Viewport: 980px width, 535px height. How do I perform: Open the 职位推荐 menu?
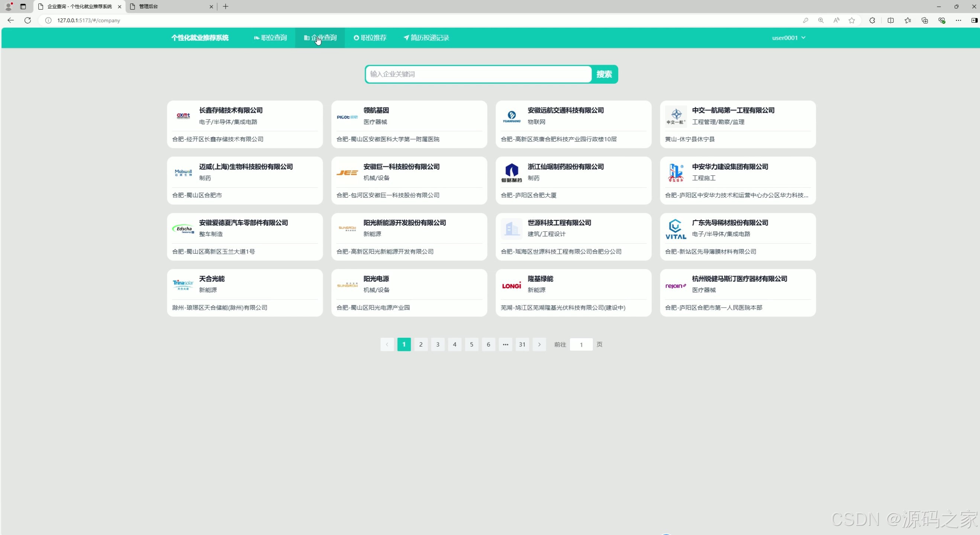[370, 38]
